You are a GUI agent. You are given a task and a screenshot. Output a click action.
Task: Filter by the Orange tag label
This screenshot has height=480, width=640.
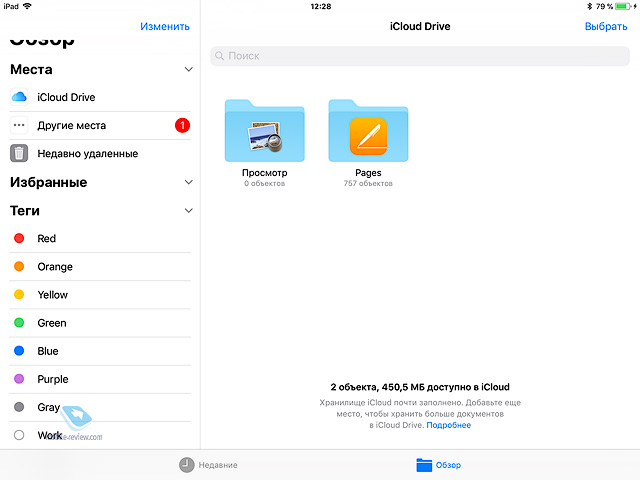[x=55, y=267]
